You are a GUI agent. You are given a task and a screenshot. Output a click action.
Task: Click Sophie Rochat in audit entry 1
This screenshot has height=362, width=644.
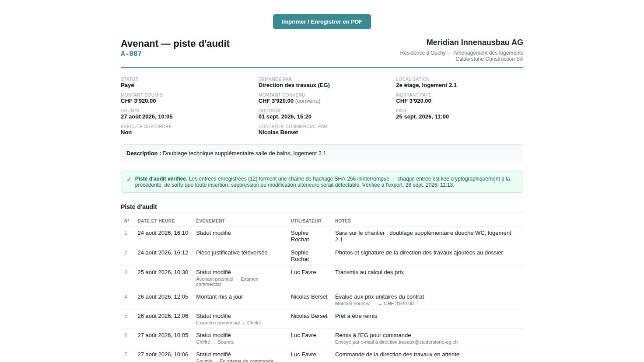[x=300, y=236]
